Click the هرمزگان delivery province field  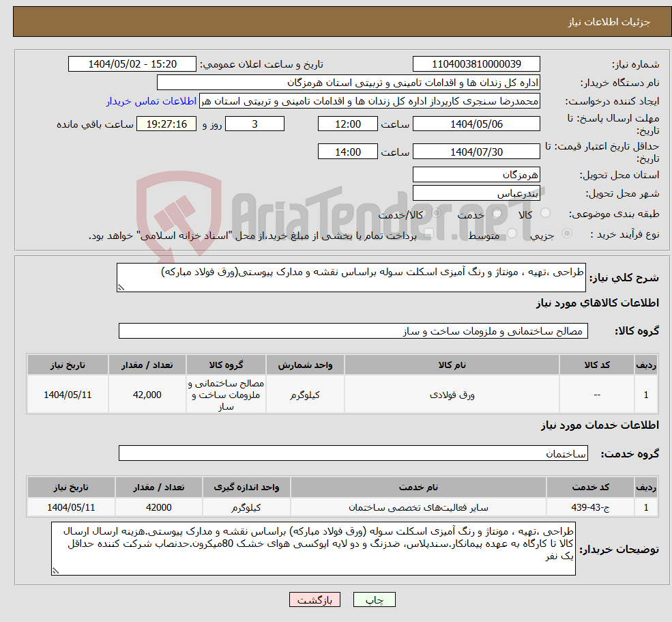[x=476, y=174]
